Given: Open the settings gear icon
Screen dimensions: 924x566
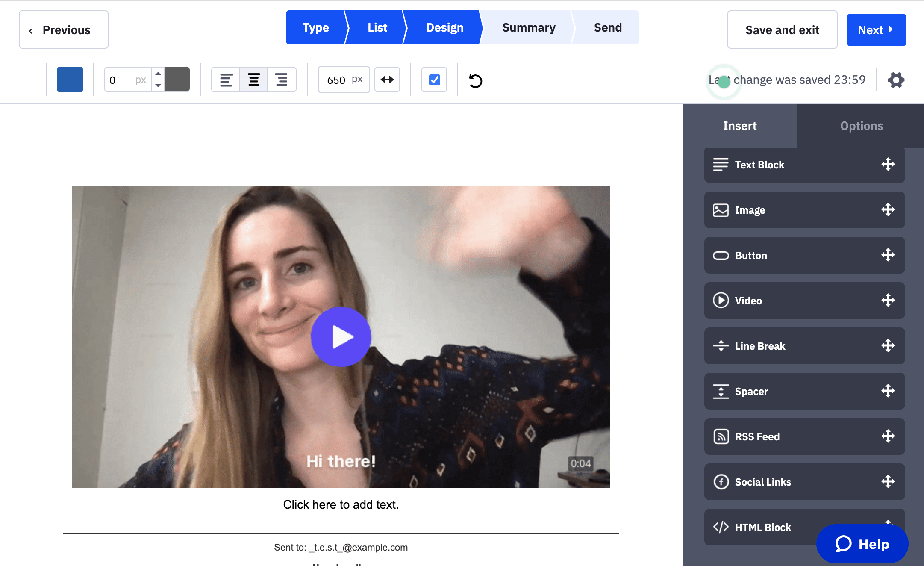Looking at the screenshot, I should pos(896,80).
